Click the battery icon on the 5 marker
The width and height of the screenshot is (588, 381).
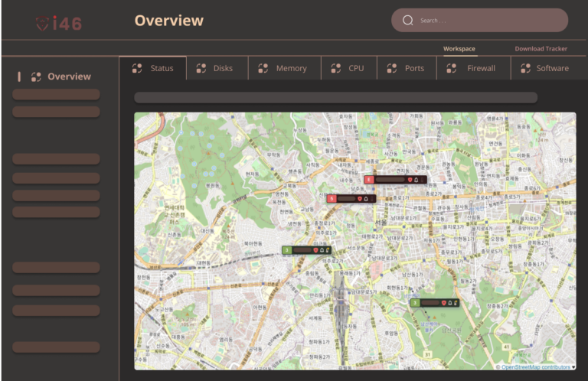point(372,199)
